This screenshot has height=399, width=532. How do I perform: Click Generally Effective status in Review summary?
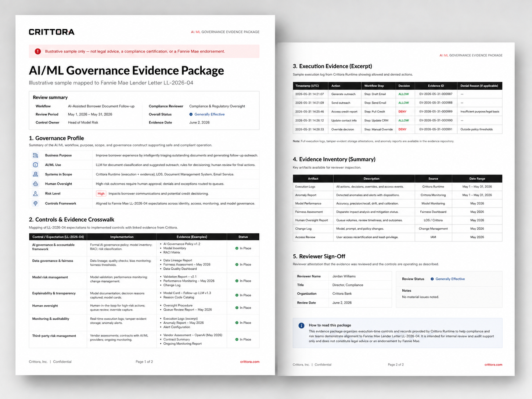click(209, 114)
